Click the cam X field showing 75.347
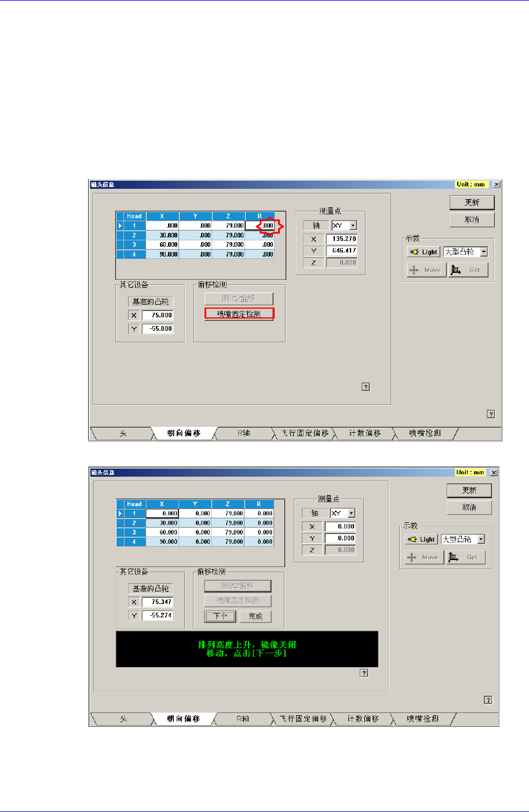This screenshot has width=529, height=812. [158, 602]
